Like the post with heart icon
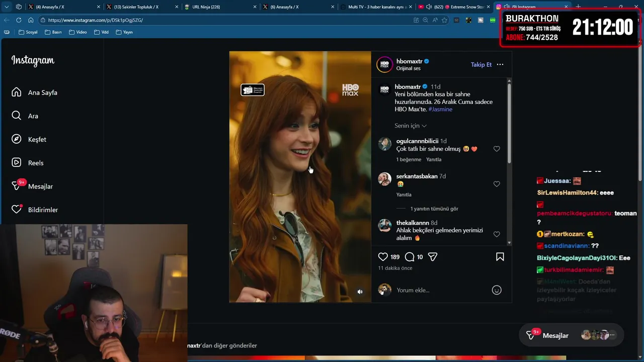The height and width of the screenshot is (362, 644). pyautogui.click(x=383, y=257)
